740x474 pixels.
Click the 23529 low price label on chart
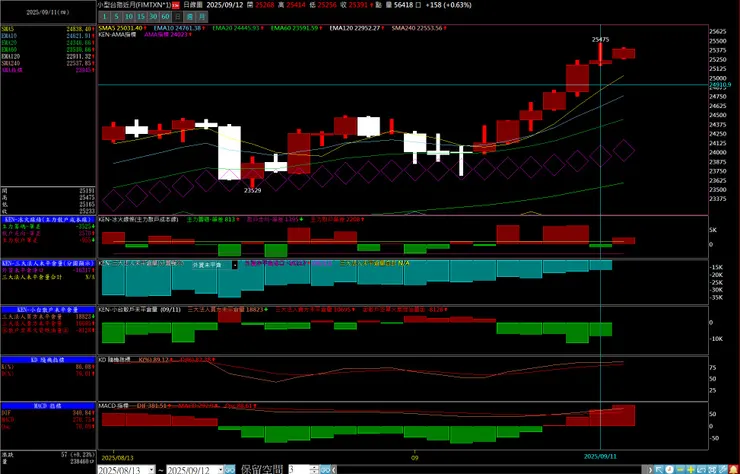(252, 191)
